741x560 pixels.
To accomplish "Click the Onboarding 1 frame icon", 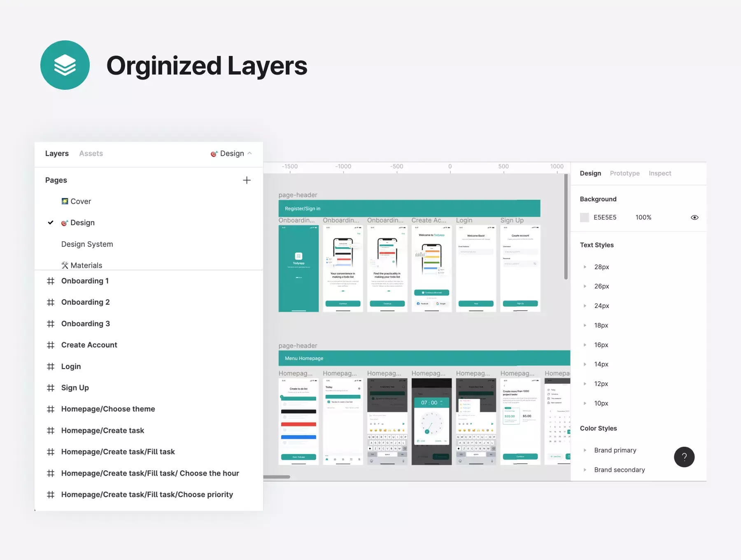I will tap(51, 281).
